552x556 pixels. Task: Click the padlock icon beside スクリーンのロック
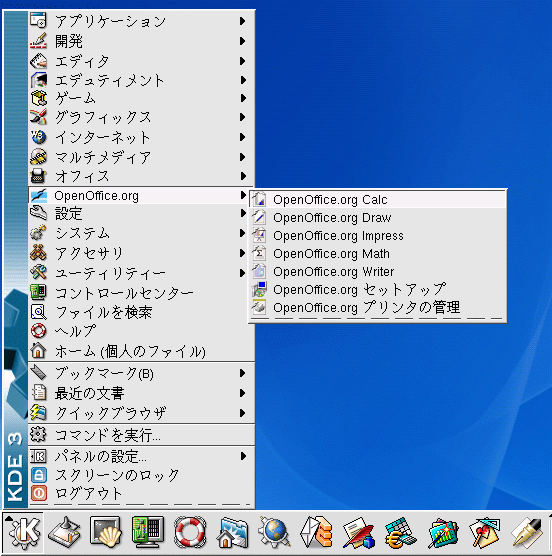(38, 475)
